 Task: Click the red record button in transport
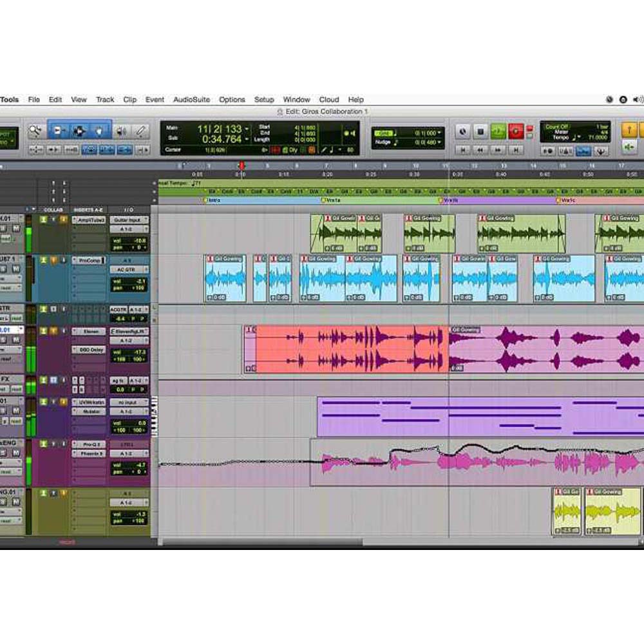coord(515,131)
